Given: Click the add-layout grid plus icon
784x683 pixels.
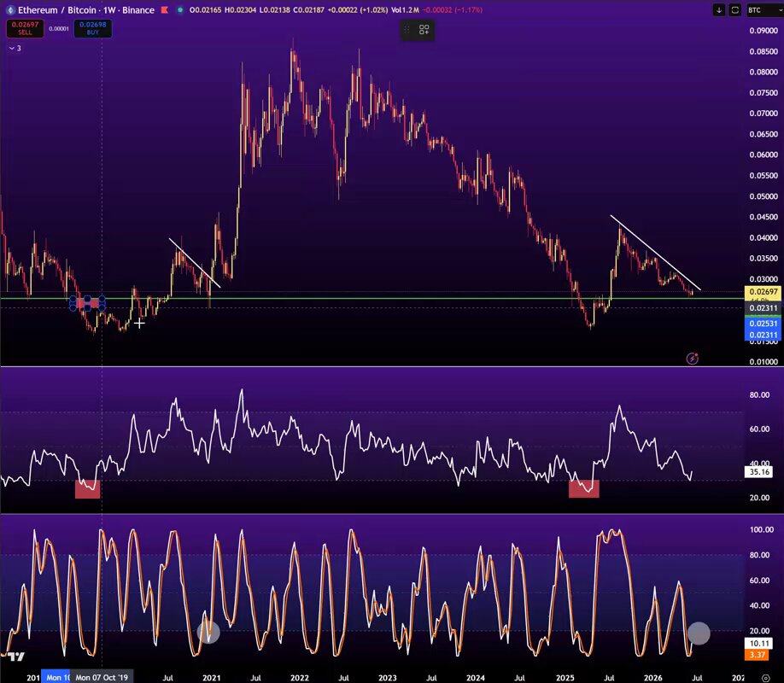Looking at the screenshot, I should [x=424, y=30].
